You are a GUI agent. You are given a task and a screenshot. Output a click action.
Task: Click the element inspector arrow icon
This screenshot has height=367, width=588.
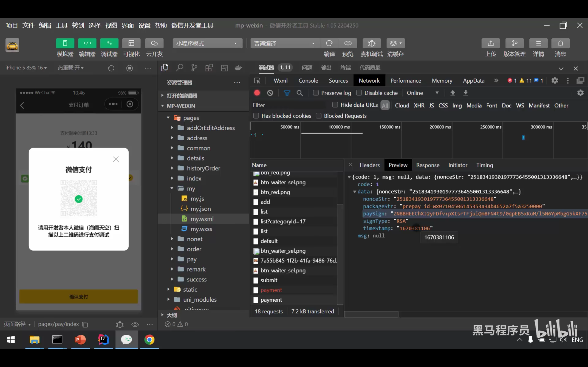tap(257, 81)
